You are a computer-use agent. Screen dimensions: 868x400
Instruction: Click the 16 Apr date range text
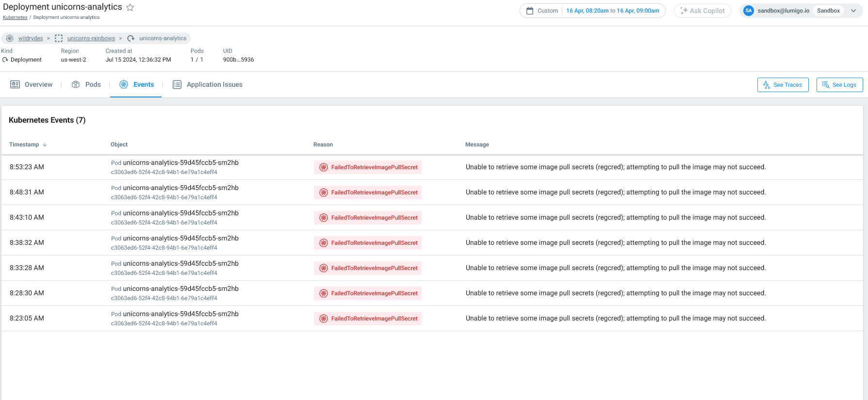613,11
